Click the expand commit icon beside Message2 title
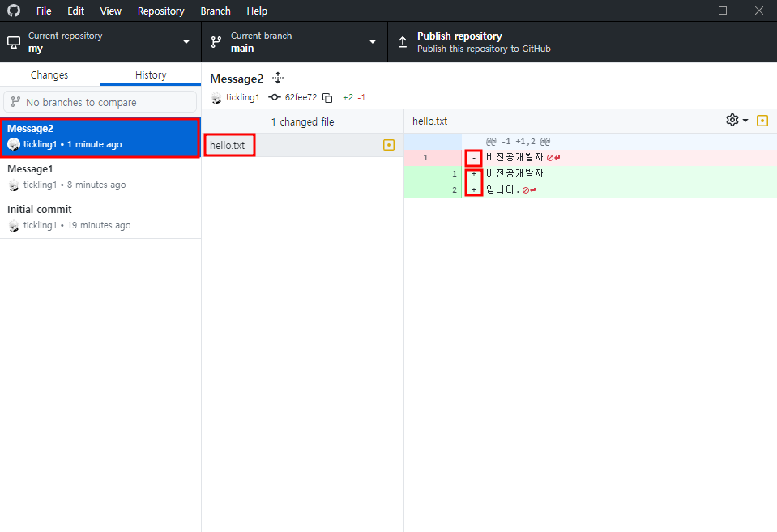 coord(278,78)
